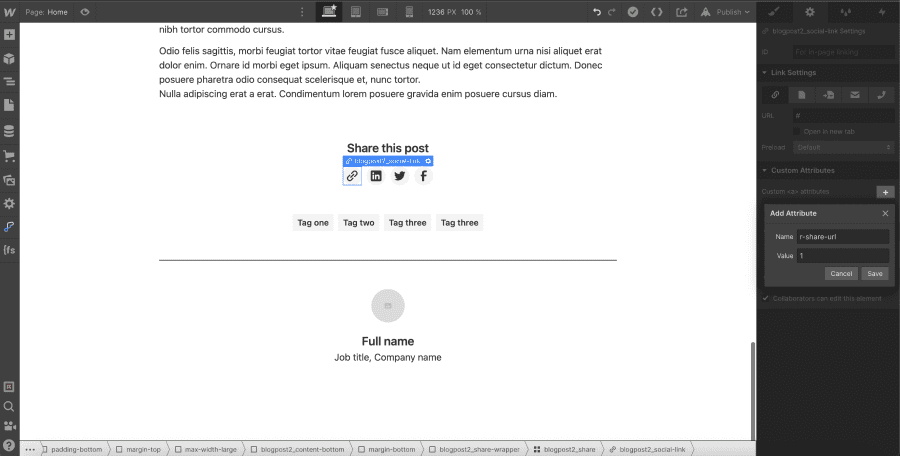Open the left sidebar Project Settings gear
Image resolution: width=900 pixels, height=456 pixels.
tap(9, 203)
